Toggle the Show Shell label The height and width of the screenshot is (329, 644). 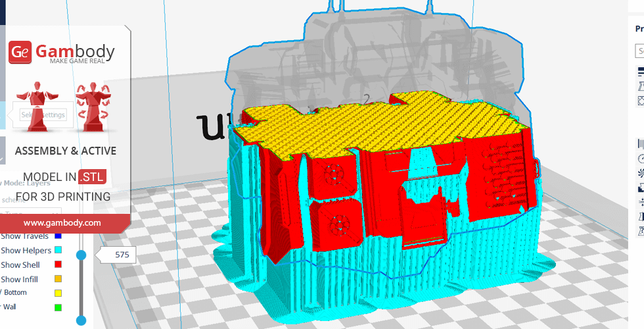20,265
